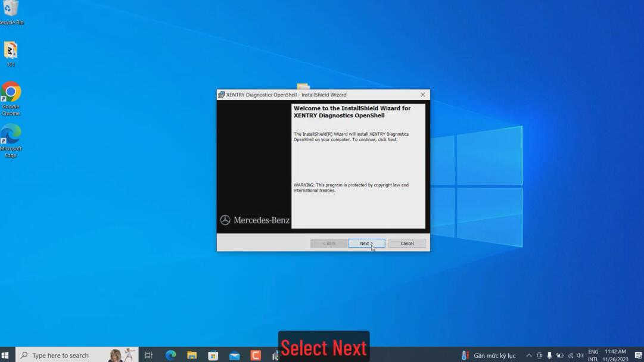Launch Microsoft Edge from the taskbar

[170, 355]
